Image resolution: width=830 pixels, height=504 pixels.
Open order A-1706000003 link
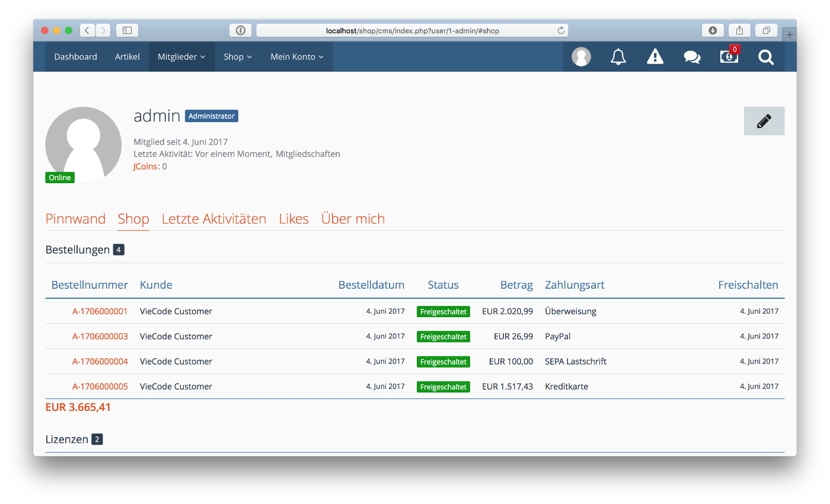click(x=100, y=336)
